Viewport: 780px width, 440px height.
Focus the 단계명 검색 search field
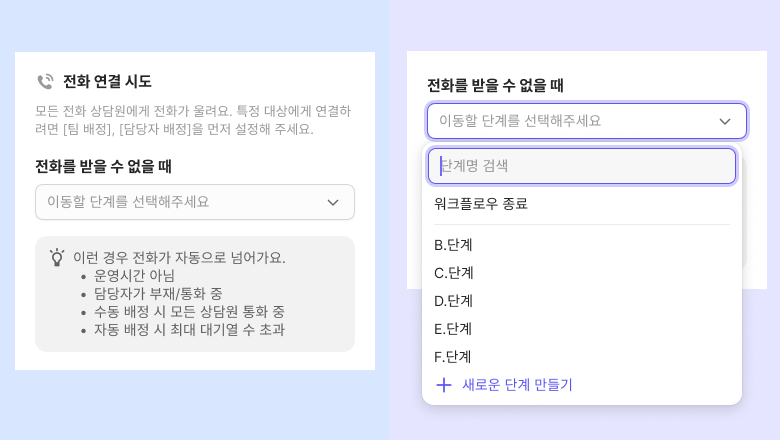coord(582,166)
